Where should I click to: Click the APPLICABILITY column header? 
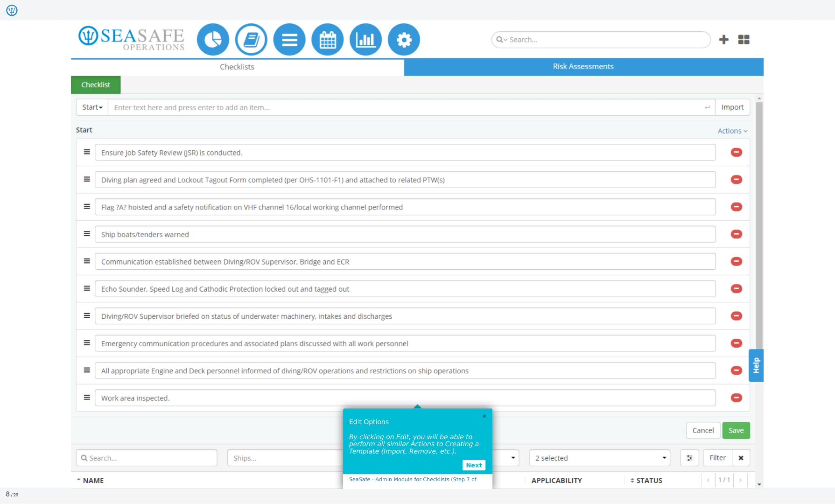tap(556, 480)
